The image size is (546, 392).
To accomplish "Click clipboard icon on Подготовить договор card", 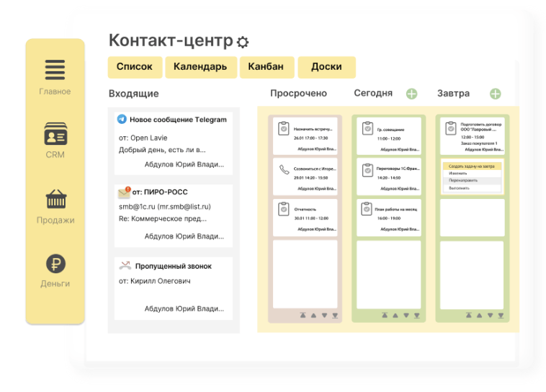I will coord(451,128).
